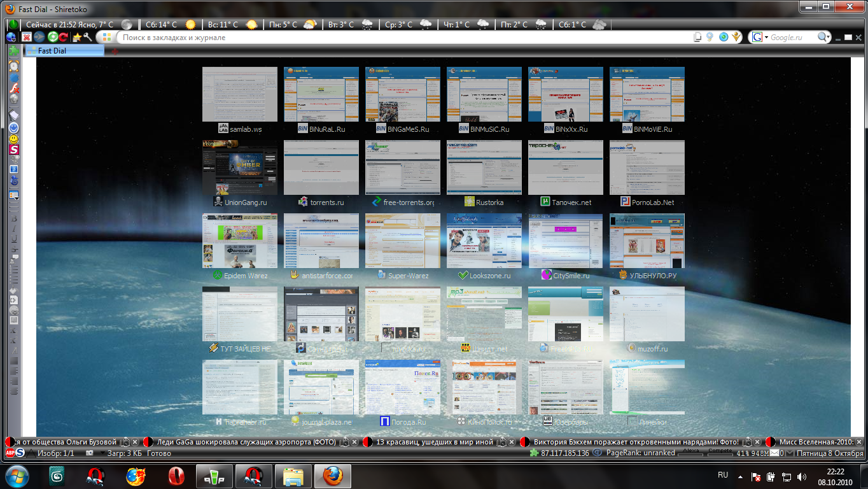Open the Rustorka dial preview thumbnail
Image resolution: width=868 pixels, height=489 pixels.
pos(484,167)
